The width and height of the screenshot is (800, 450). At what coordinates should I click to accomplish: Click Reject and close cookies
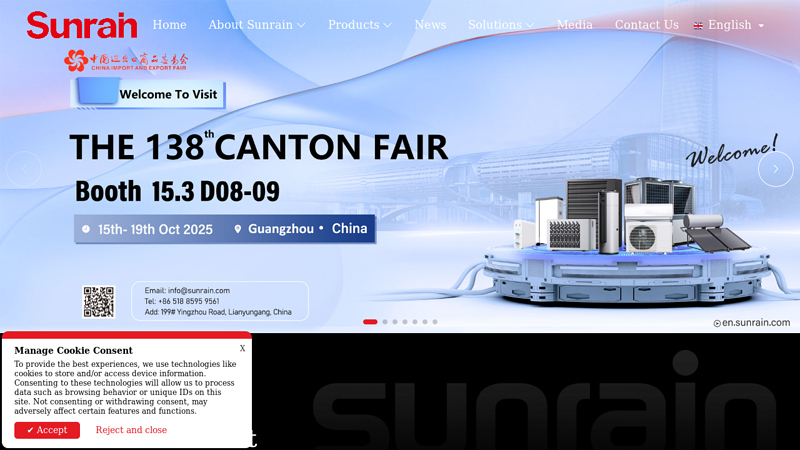pyautogui.click(x=131, y=430)
